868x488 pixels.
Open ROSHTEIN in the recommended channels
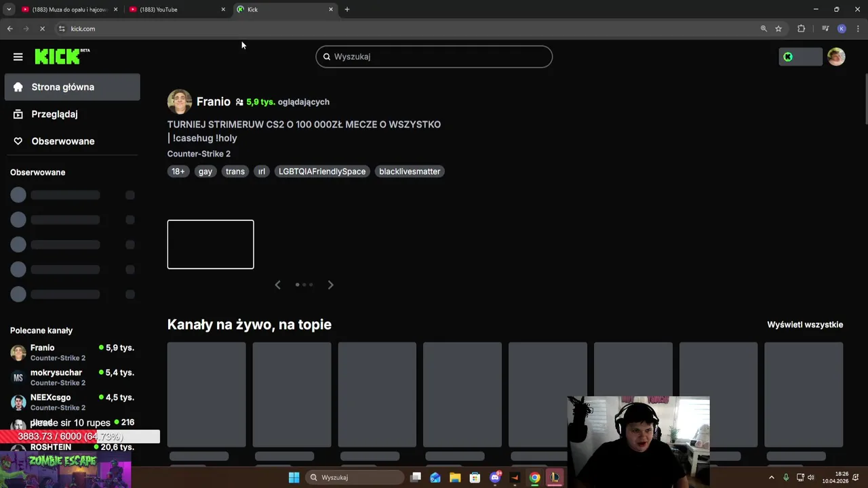[73, 447]
